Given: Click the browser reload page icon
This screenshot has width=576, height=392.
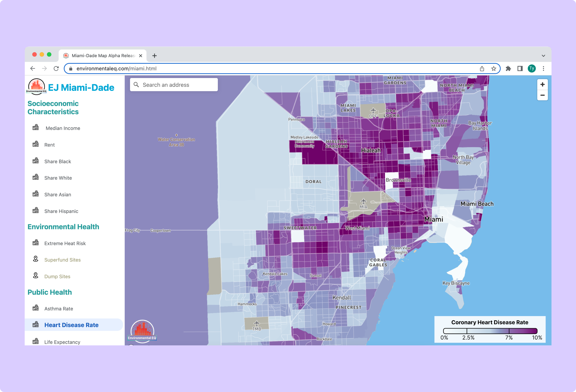Looking at the screenshot, I should pyautogui.click(x=56, y=69).
